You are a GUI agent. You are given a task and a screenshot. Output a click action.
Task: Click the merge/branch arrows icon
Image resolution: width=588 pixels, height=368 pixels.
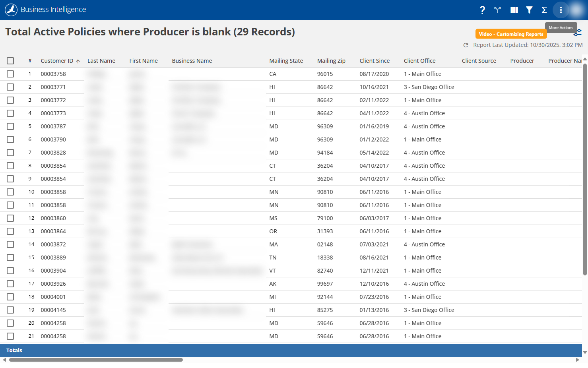coord(497,10)
